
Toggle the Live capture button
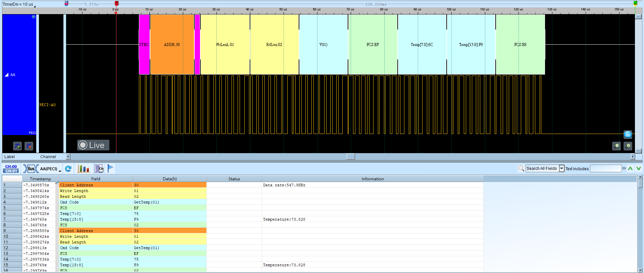[93, 145]
